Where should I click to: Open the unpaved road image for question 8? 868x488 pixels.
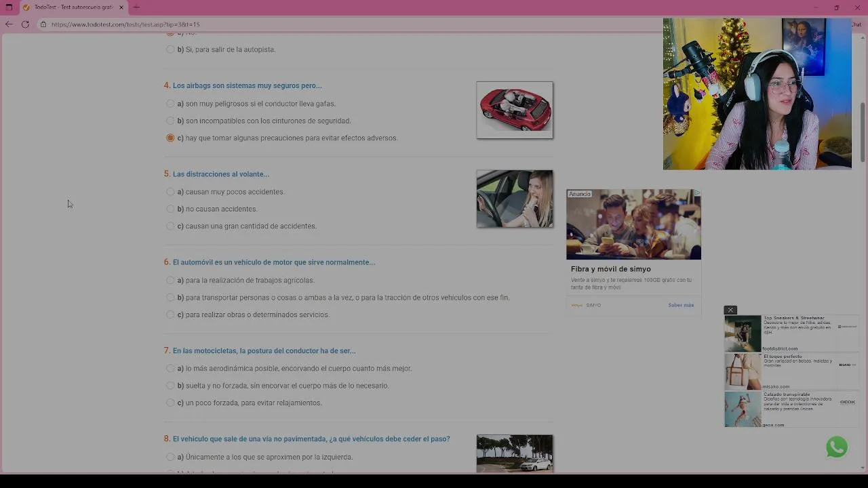(515, 453)
